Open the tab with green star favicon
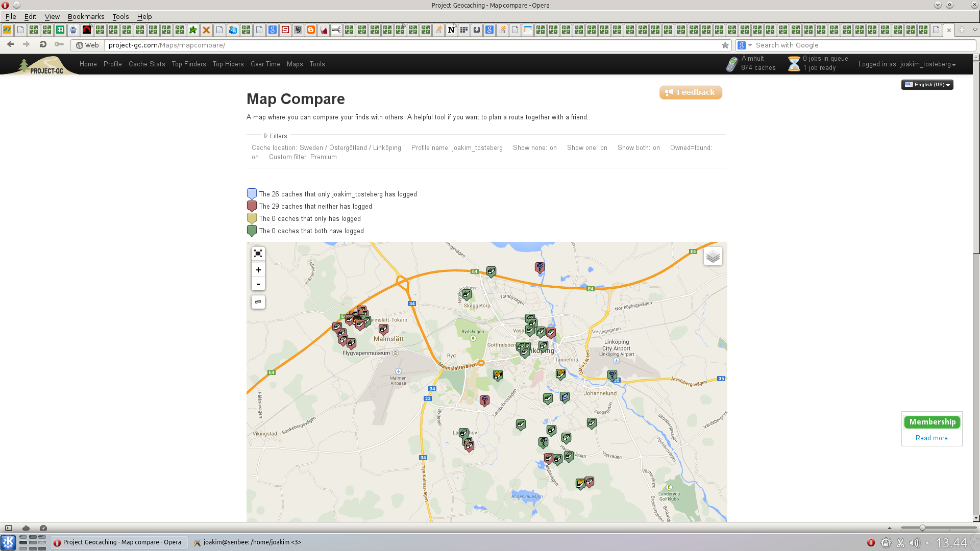 coord(193,30)
